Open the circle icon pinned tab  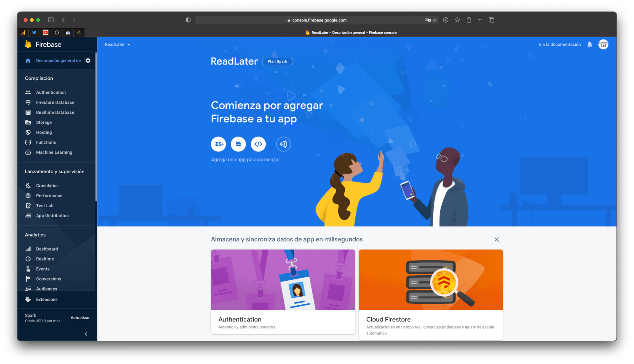coord(57,32)
